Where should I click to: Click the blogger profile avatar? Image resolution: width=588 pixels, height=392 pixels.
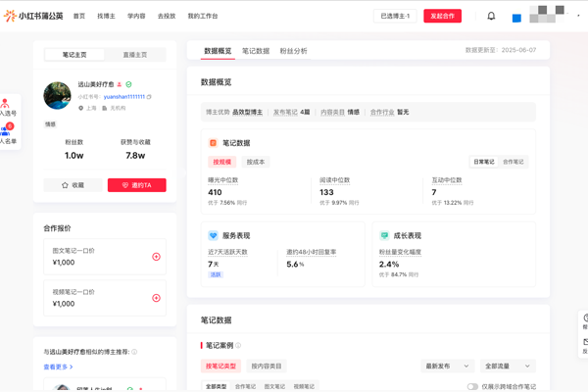(57, 96)
